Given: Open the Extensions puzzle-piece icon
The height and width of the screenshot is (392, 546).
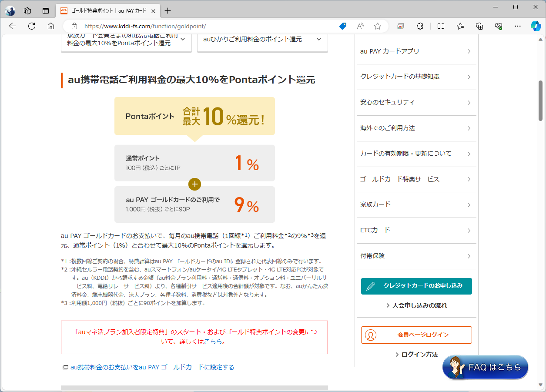Looking at the screenshot, I should click(x=419, y=26).
